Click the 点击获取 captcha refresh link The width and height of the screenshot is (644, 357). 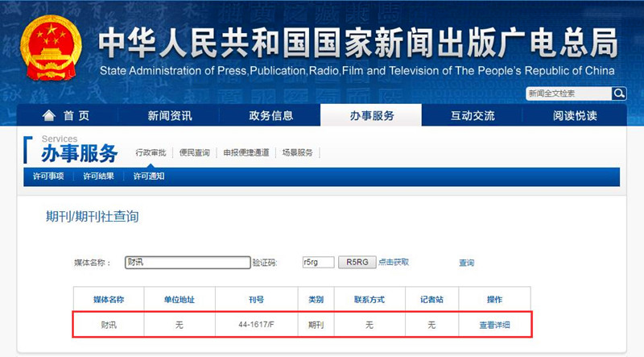tap(394, 262)
